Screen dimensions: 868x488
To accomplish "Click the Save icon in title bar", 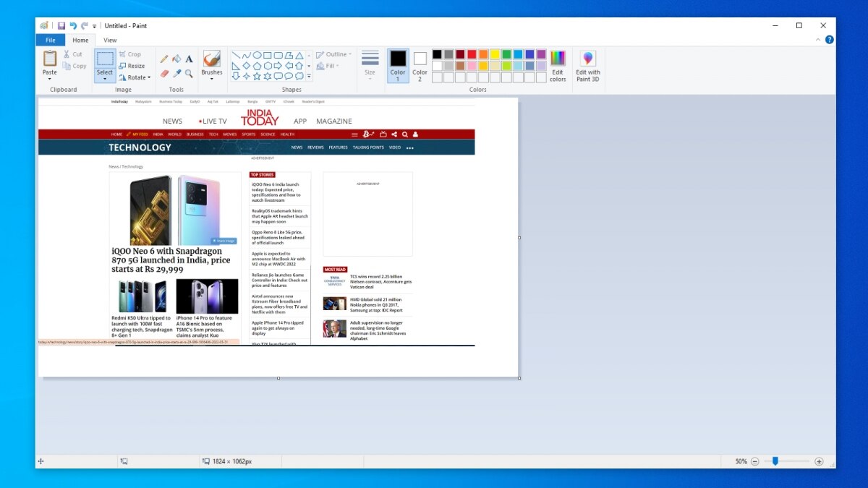I will pos(61,25).
